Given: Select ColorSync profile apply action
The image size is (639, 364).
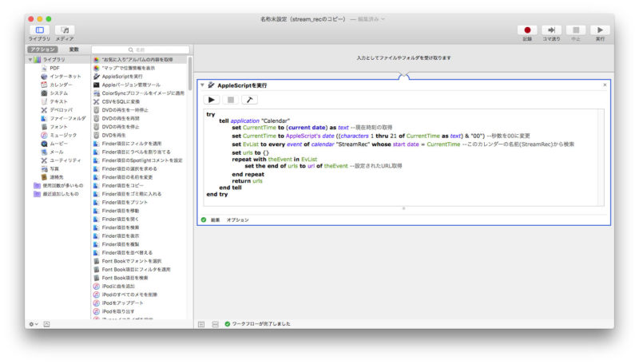Looking at the screenshot, I should (x=139, y=93).
